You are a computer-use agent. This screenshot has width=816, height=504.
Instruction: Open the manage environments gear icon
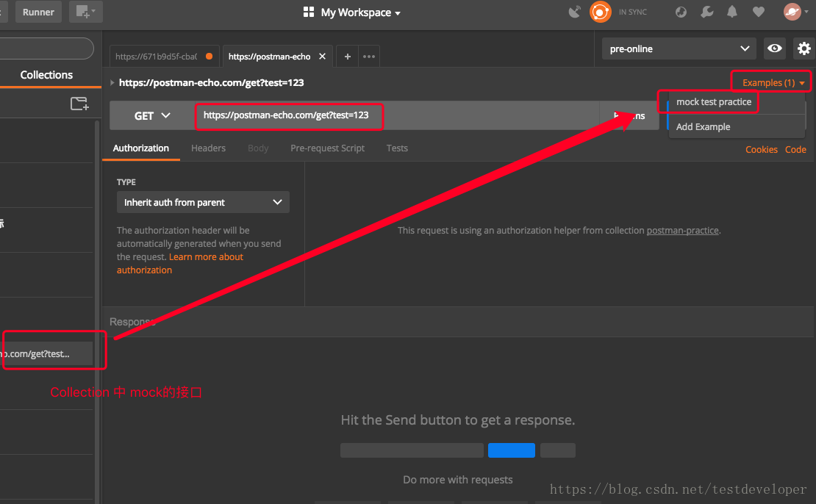pyautogui.click(x=804, y=48)
